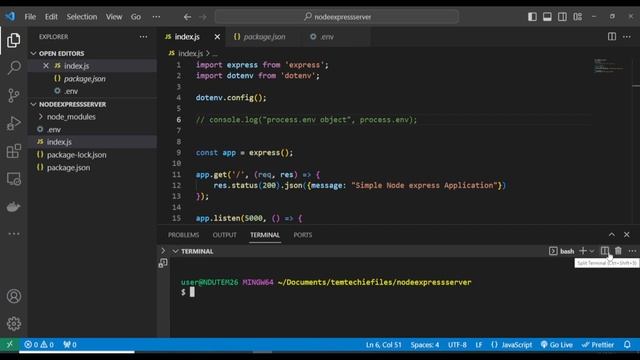
Task: Split the editor right
Action: click(611, 37)
